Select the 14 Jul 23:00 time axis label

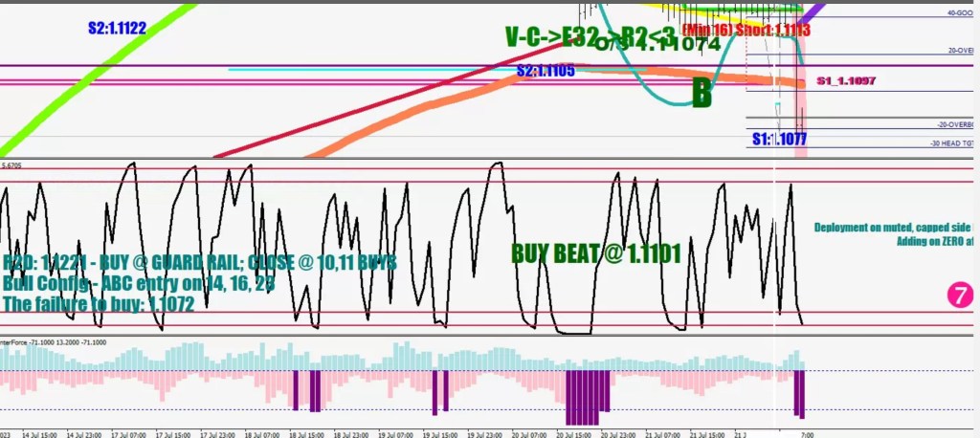click(84, 432)
